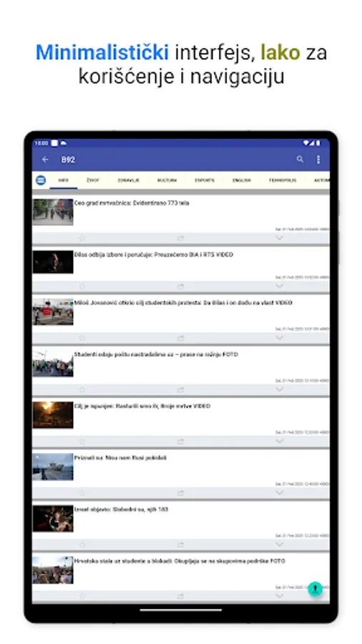
Task: Tap the Wi-Fi icon in status bar
Action: [306, 143]
